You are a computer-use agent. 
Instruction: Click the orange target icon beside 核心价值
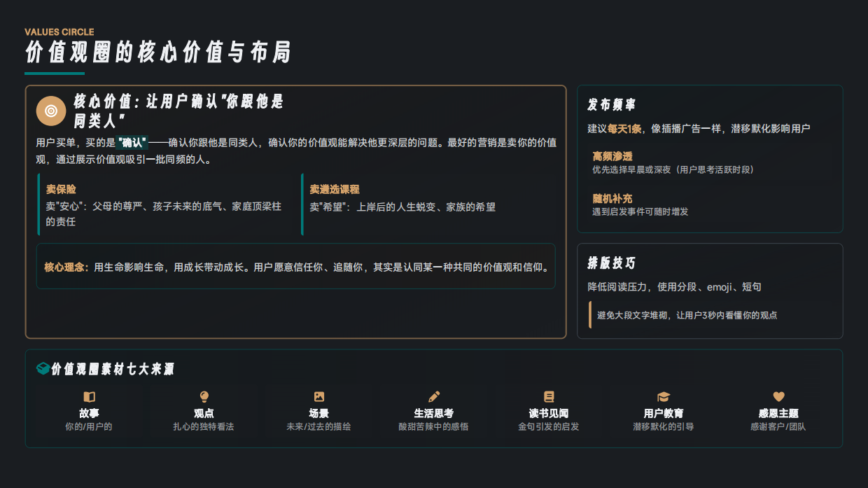pyautogui.click(x=51, y=110)
